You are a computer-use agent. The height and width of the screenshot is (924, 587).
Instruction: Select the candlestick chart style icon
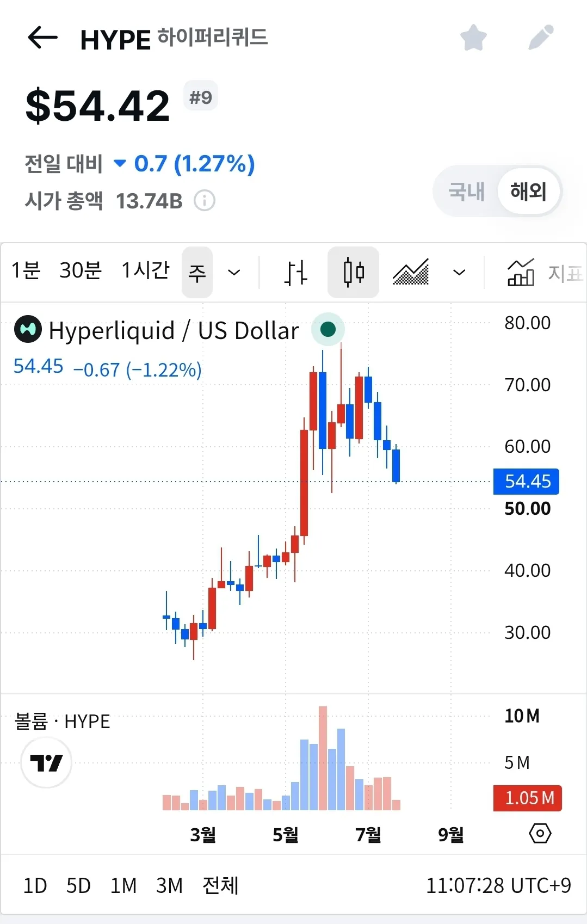click(x=354, y=272)
